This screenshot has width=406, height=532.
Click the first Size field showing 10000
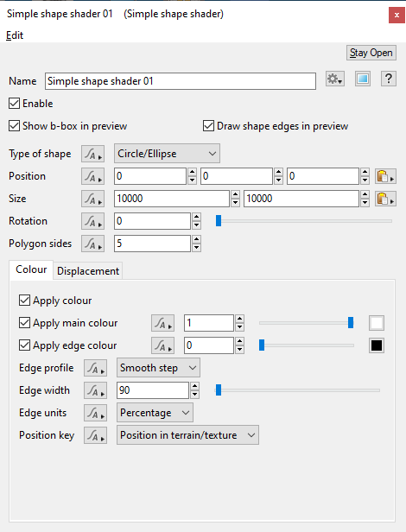(x=172, y=199)
